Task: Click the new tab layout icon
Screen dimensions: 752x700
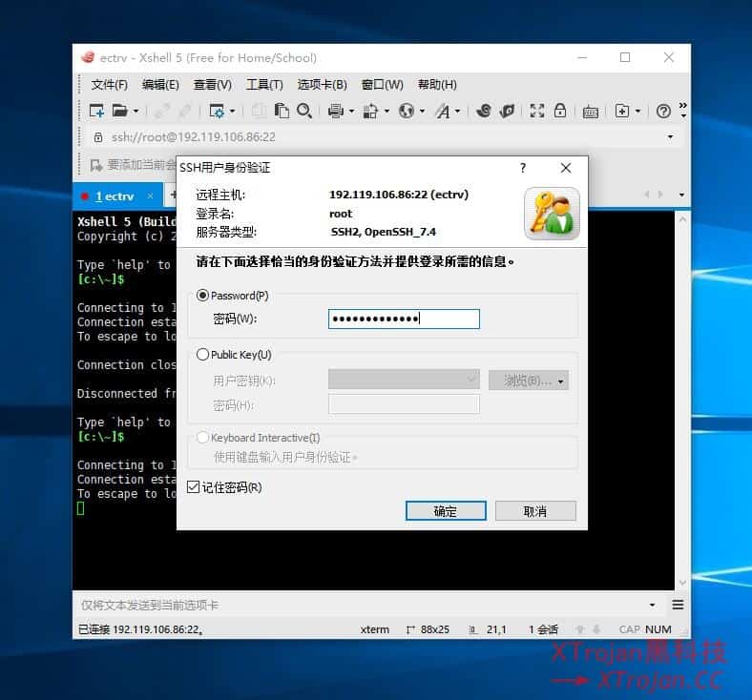Action: point(622,112)
